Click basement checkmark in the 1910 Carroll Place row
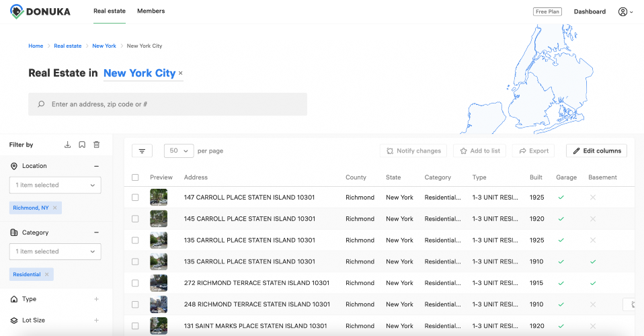 coord(593,261)
